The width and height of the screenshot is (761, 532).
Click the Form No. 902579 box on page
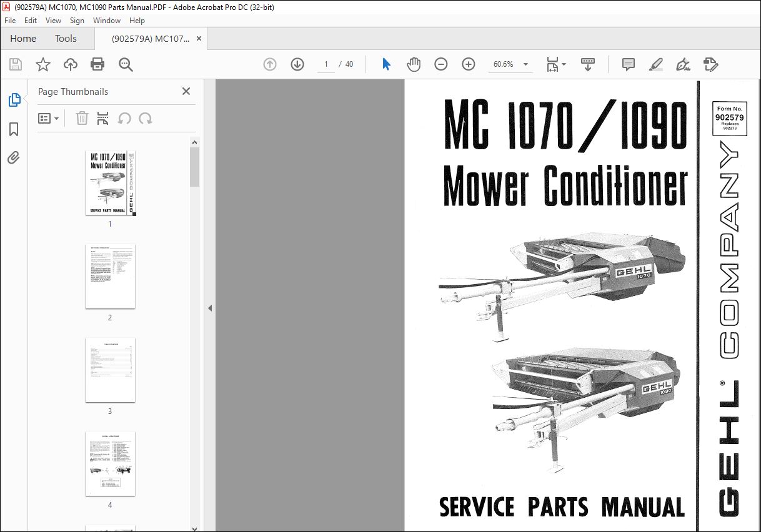[730, 119]
